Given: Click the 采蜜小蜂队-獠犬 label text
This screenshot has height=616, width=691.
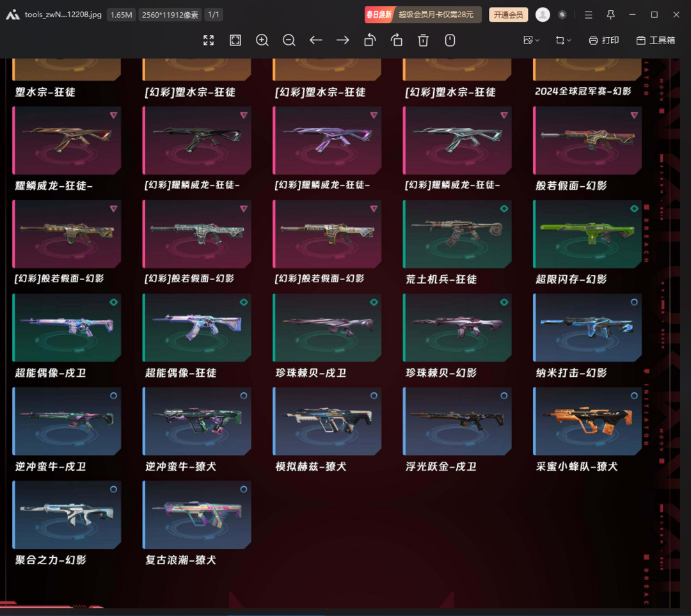Looking at the screenshot, I should (576, 466).
